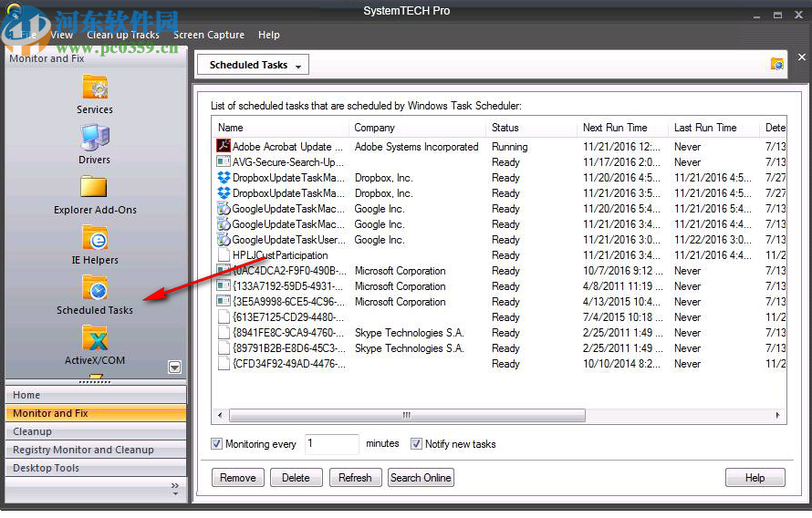Open the Drivers monitor icon
This screenshot has width=812, height=518.
coord(95,137)
